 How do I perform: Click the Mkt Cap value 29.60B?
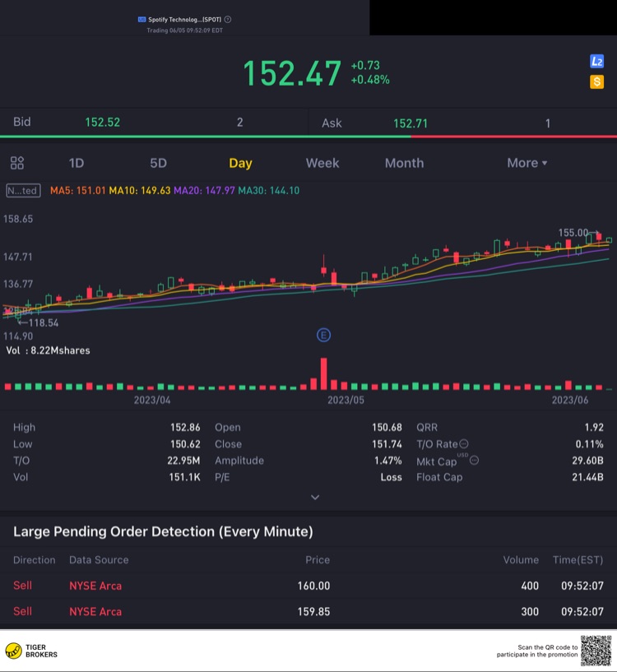pos(587,461)
